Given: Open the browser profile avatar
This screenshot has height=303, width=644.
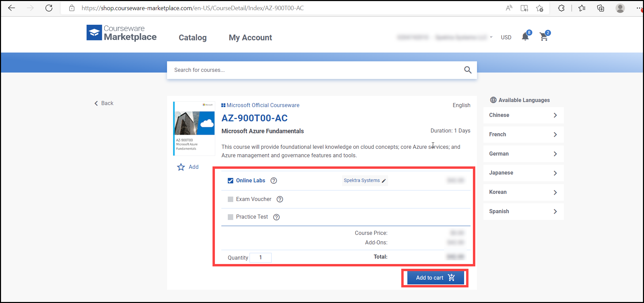Looking at the screenshot, I should [620, 8].
